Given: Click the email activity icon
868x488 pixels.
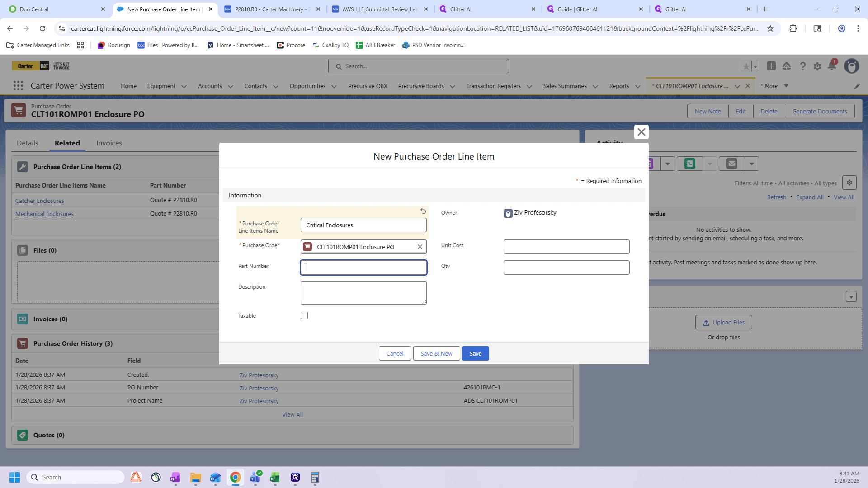Looking at the screenshot, I should (731, 164).
